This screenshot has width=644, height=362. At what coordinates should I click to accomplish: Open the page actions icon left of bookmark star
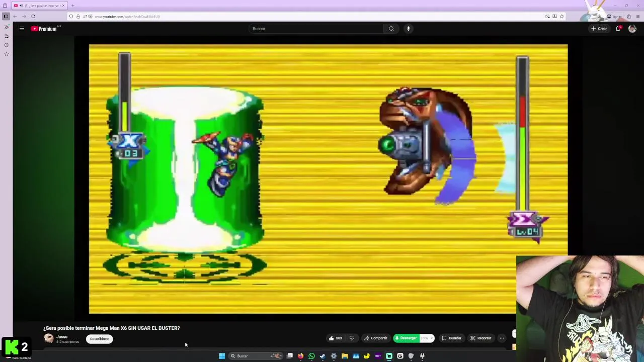554,17
